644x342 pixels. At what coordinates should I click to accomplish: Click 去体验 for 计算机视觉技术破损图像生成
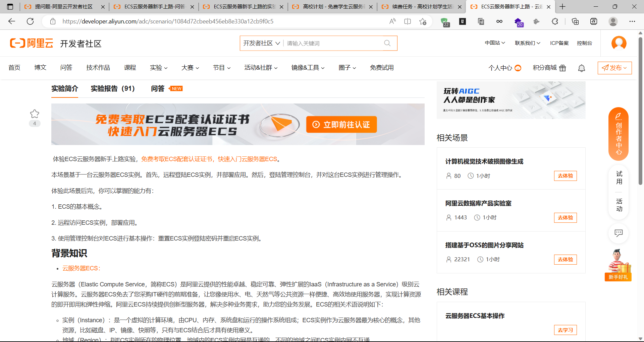click(x=565, y=176)
